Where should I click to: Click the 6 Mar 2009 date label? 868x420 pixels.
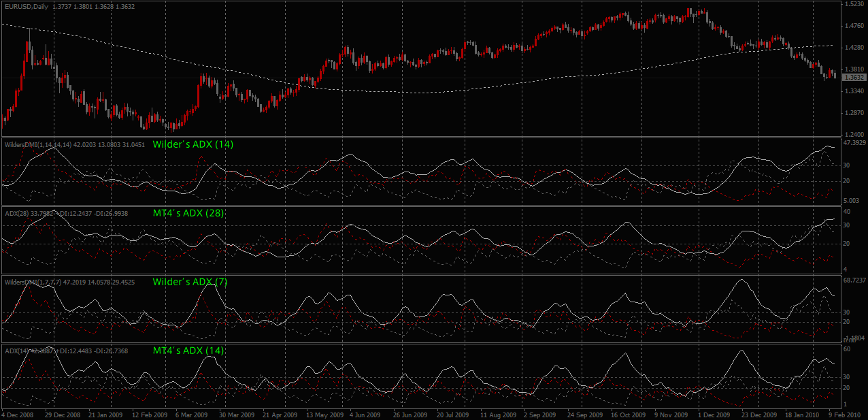[193, 414]
